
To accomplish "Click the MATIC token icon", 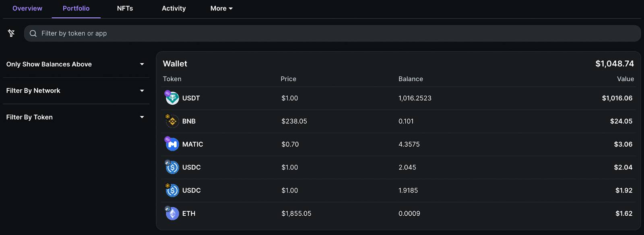I will coord(172,144).
